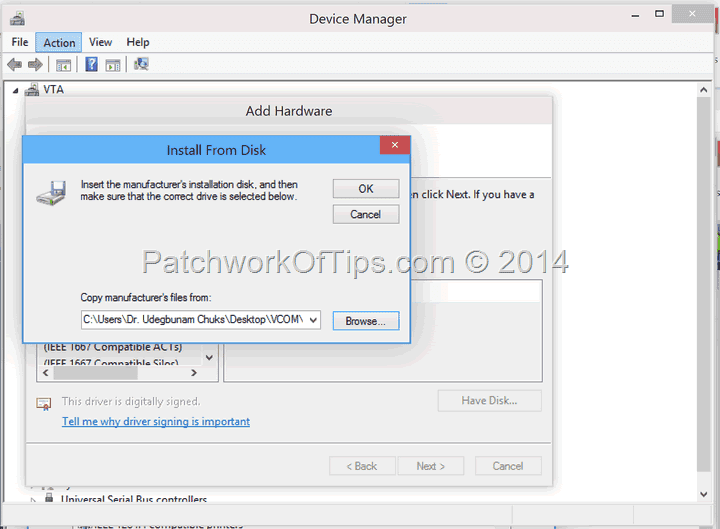Cancel the Install From Disk dialog
This screenshot has width=720, height=529.
click(x=366, y=214)
